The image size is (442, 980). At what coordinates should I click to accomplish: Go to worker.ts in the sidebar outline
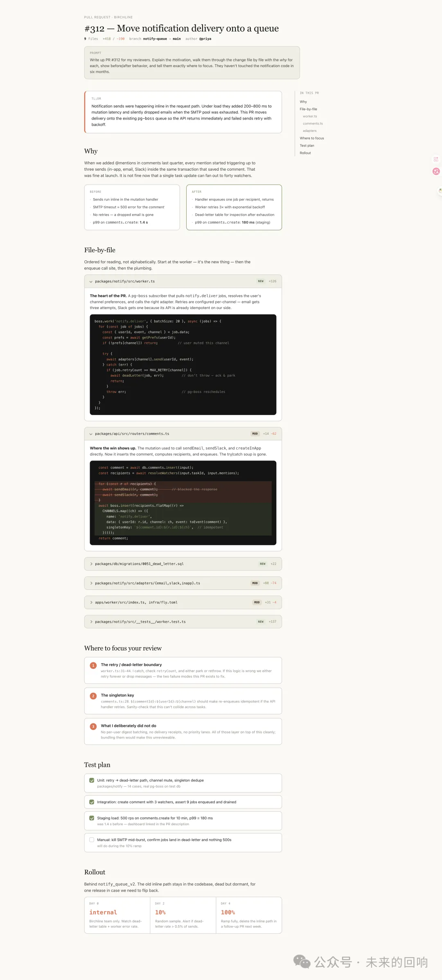[310, 116]
